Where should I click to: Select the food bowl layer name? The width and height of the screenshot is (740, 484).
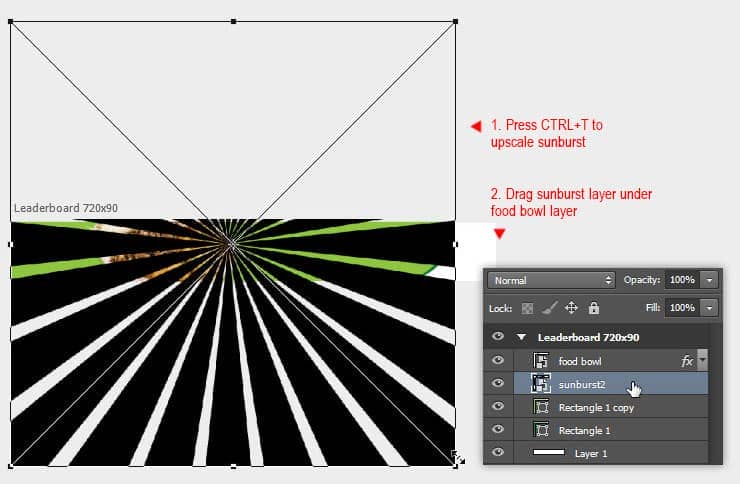[x=580, y=361]
